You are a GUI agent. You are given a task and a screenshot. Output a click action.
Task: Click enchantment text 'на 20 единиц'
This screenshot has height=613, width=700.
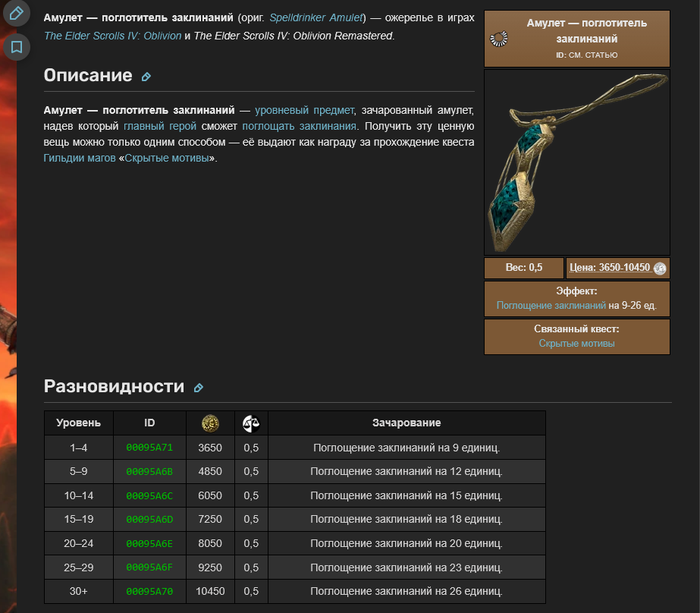click(469, 543)
